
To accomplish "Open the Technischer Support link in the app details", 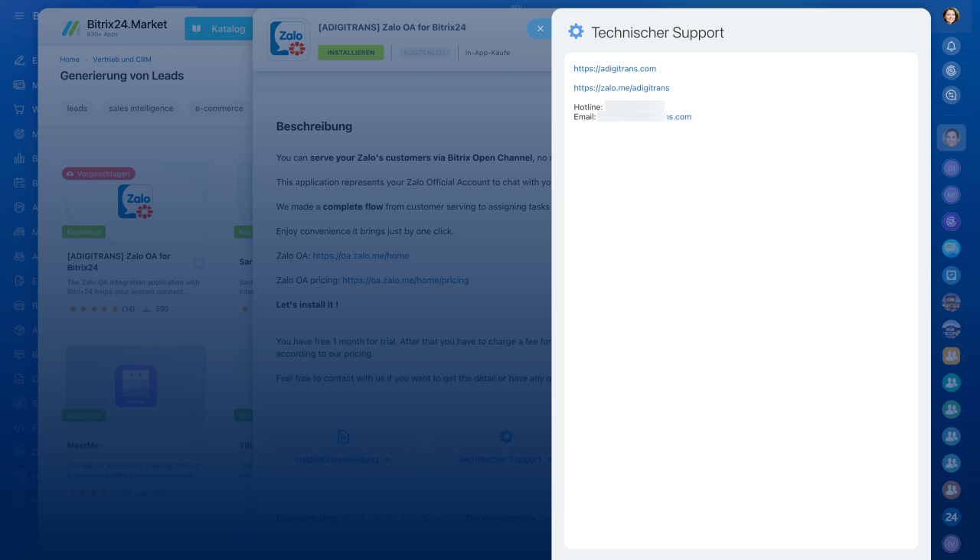I will coord(504,460).
